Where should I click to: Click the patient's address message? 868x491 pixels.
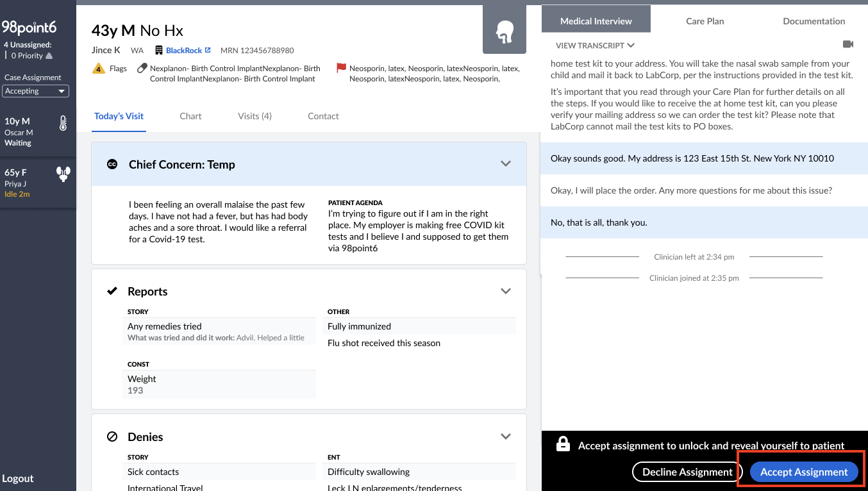[x=704, y=158]
